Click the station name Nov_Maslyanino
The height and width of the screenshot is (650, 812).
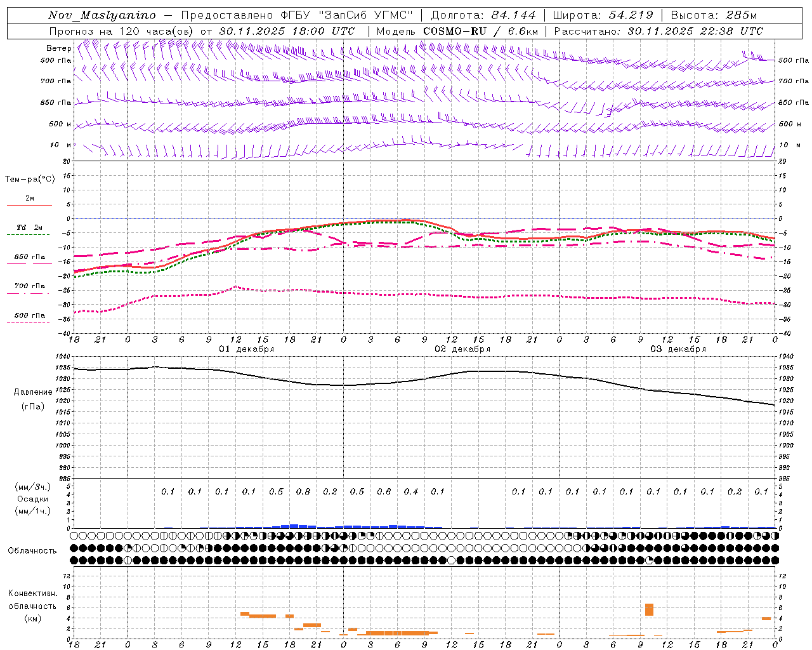tap(102, 15)
